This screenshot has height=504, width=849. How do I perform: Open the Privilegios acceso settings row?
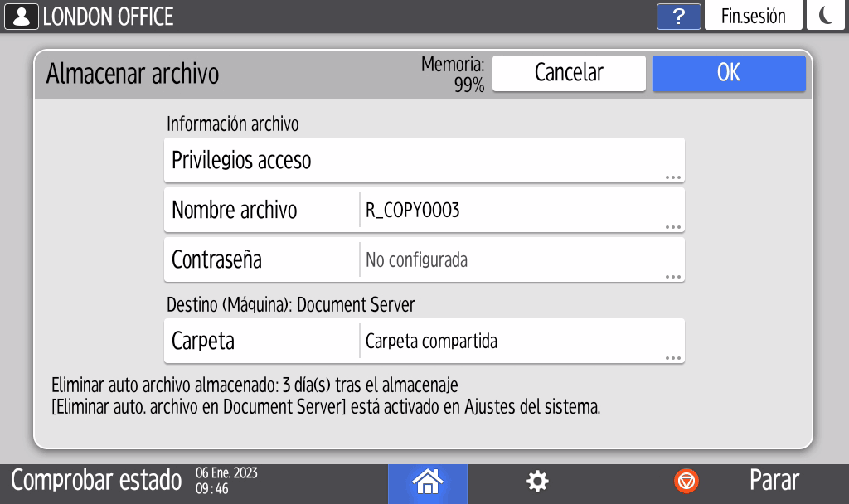tap(424, 160)
